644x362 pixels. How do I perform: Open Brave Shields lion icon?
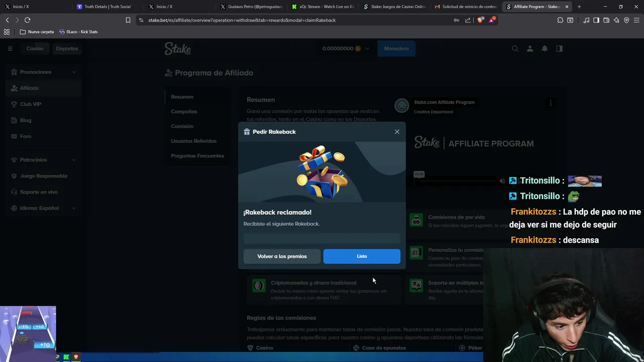[x=480, y=20]
